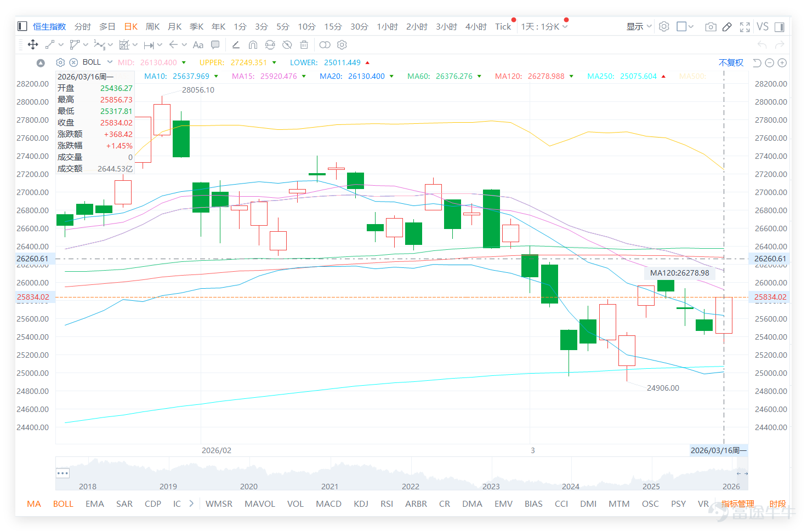
Task: Toggle MA20 line visibility arrow
Action: (391, 76)
